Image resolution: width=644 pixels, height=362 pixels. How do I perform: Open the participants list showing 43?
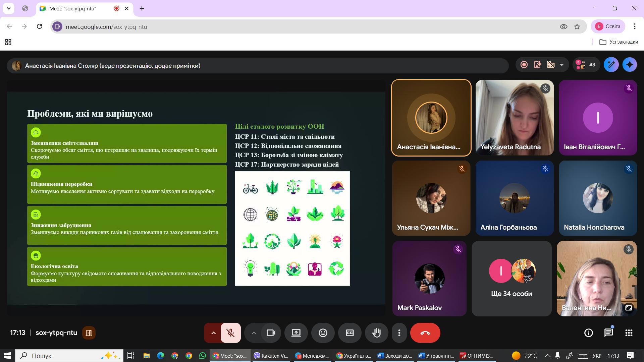[586, 65]
